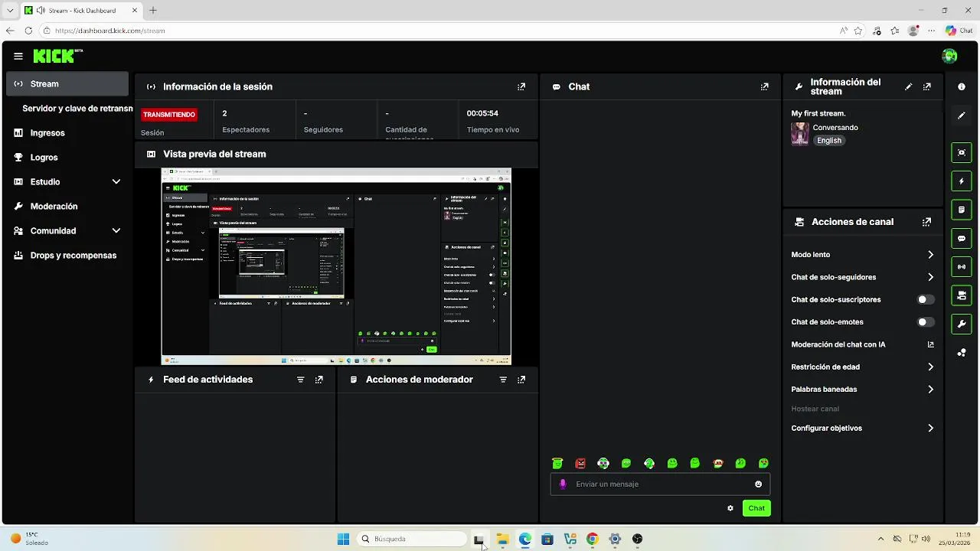Click the Conversando category label
This screenshot has height=551, width=980.
(x=835, y=128)
